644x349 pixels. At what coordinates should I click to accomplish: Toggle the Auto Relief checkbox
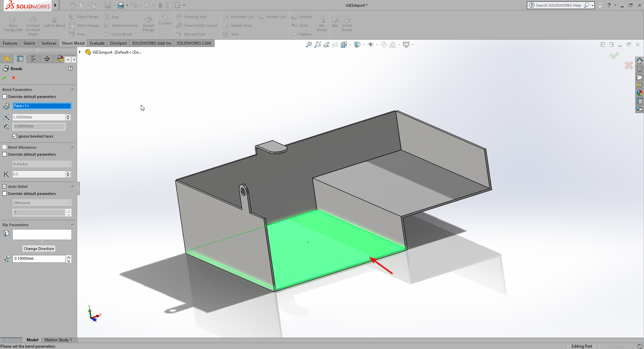[x=5, y=187]
